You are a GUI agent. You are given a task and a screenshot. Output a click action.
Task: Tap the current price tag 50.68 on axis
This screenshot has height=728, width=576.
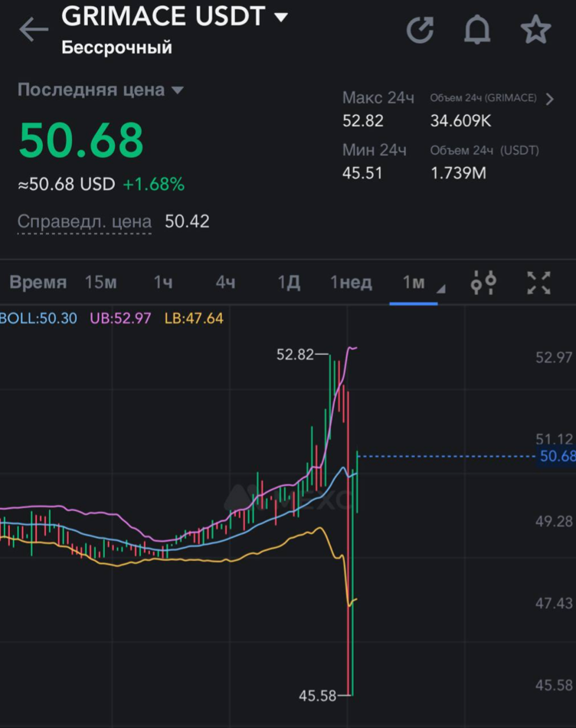click(558, 456)
